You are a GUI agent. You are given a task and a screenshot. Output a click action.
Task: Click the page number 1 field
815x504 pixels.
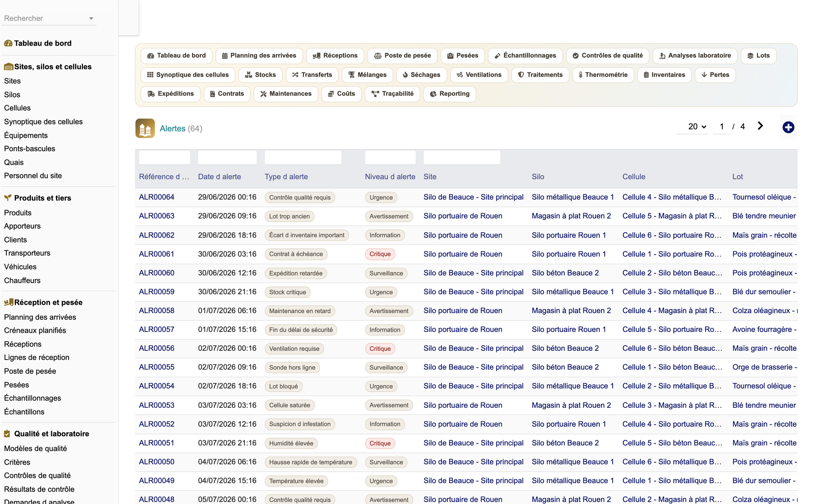(x=722, y=126)
